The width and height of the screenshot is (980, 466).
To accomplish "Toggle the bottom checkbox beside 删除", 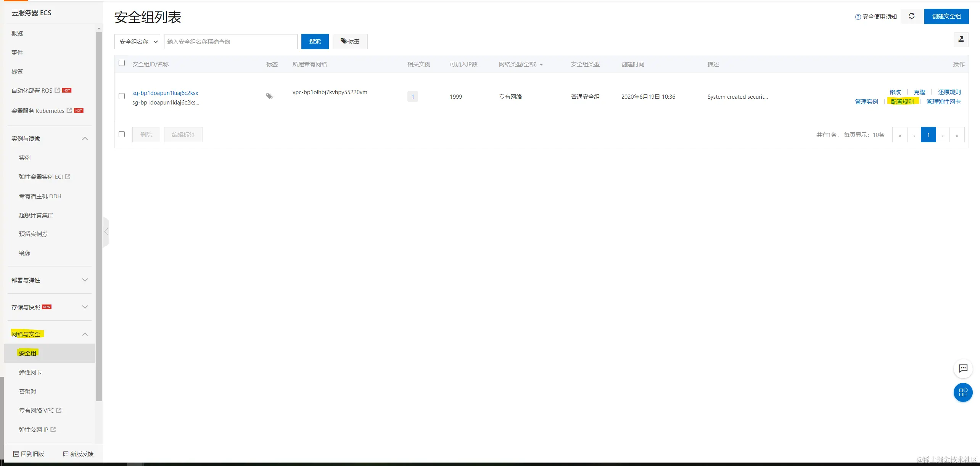I will coord(122,134).
